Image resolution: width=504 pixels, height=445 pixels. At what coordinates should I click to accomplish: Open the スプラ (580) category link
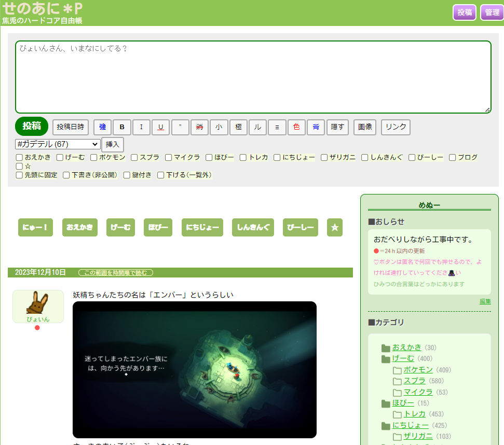coord(414,381)
